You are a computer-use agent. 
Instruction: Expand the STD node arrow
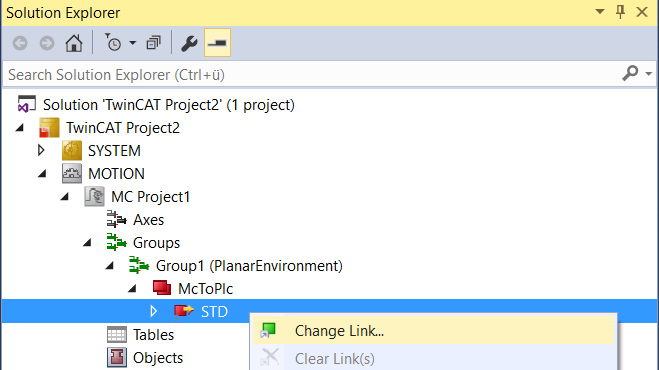click(x=153, y=311)
